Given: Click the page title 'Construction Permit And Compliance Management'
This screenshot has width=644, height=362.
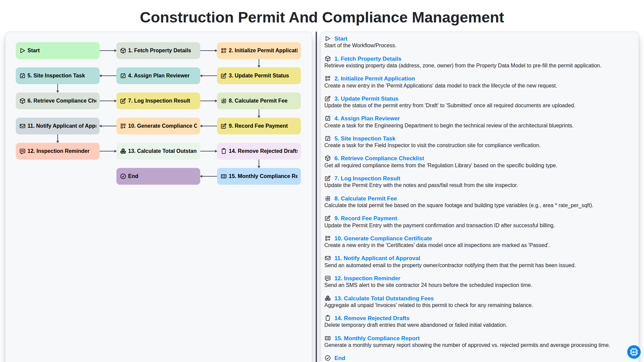Looking at the screenshot, I should pos(322,17).
